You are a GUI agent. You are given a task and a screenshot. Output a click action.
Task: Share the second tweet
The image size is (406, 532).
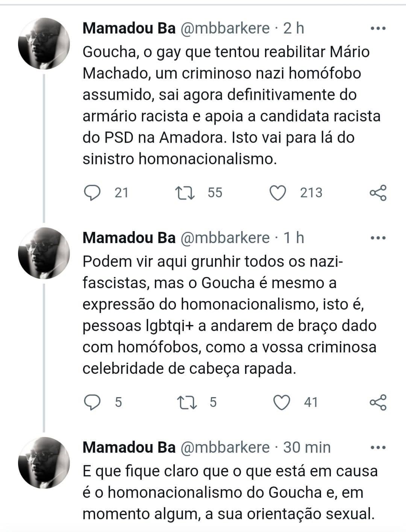coord(378,402)
